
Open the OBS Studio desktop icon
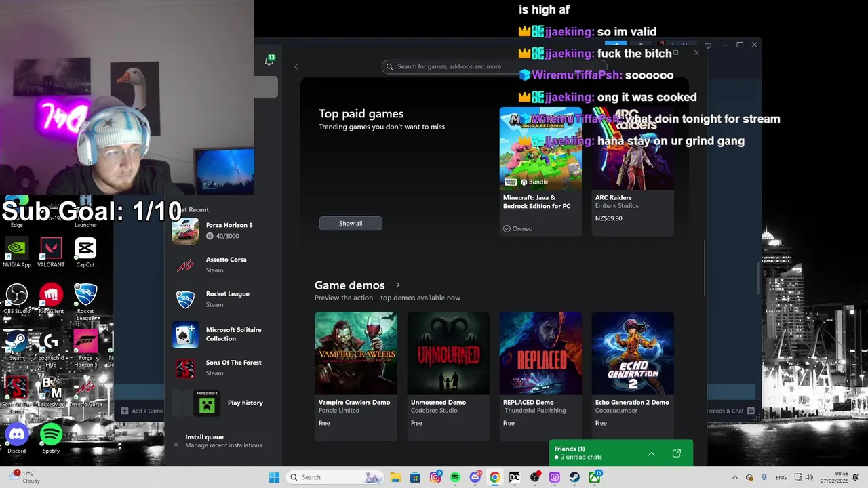pos(17,299)
